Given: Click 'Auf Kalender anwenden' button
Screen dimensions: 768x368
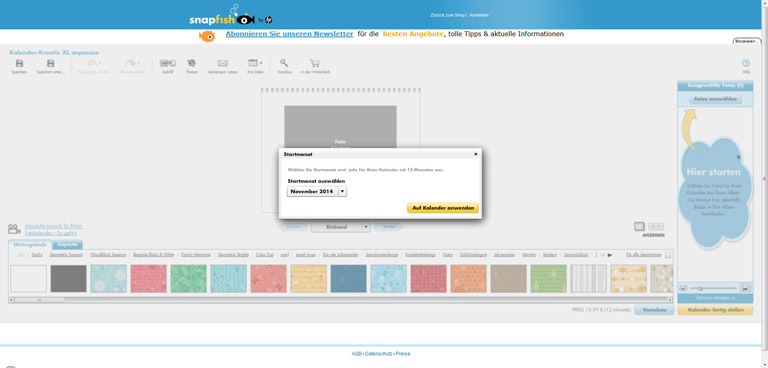Looking at the screenshot, I should [x=443, y=208].
